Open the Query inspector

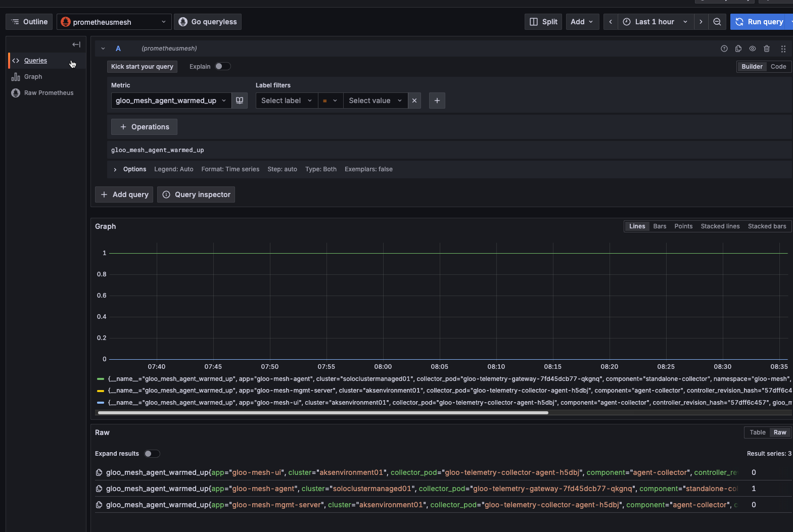pos(196,195)
